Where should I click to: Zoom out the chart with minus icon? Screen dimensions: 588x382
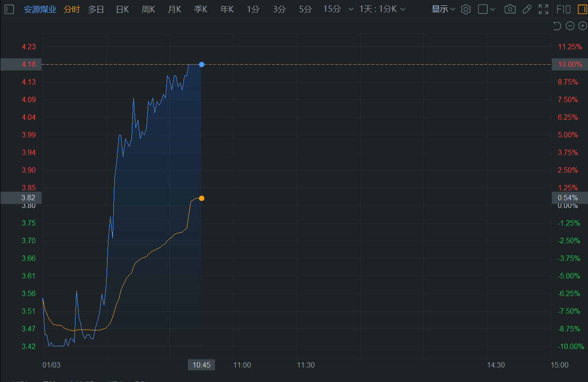[x=570, y=26]
